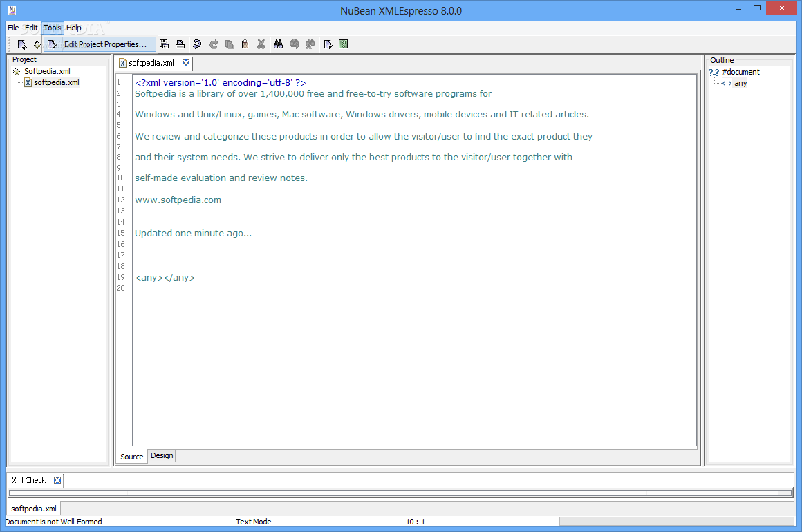Viewport: 802px width, 532px height.
Task: Select the 'any' element in Outline
Action: pos(740,84)
